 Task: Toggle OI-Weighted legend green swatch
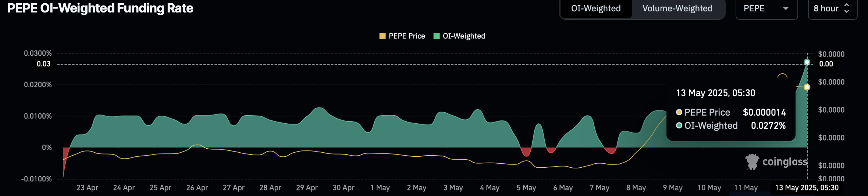coord(437,36)
